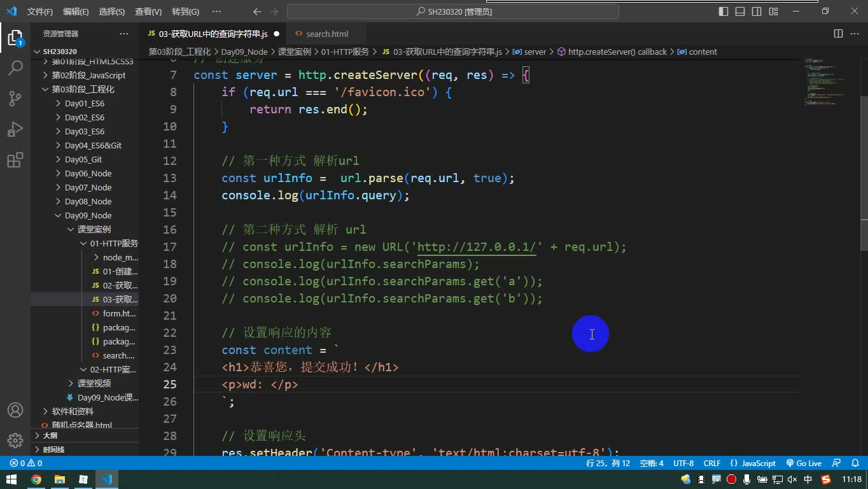Open the 编辑(E) menu
This screenshot has height=489, width=868.
[76, 11]
